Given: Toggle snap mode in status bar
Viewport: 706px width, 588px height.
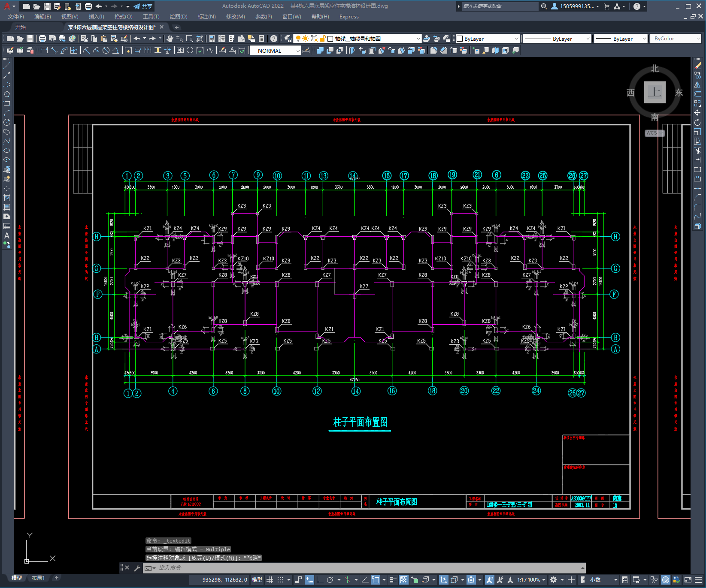Looking at the screenshot, I should (280, 580).
